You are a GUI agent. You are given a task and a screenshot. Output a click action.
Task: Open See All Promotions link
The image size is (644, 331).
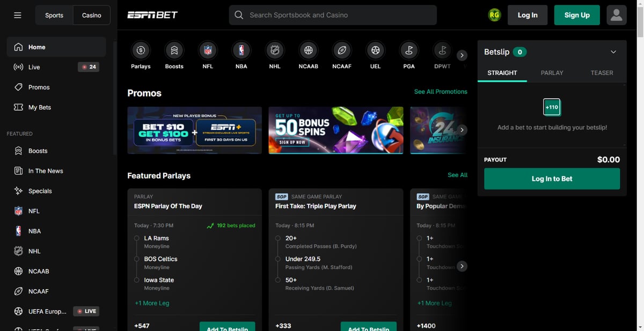click(x=441, y=92)
